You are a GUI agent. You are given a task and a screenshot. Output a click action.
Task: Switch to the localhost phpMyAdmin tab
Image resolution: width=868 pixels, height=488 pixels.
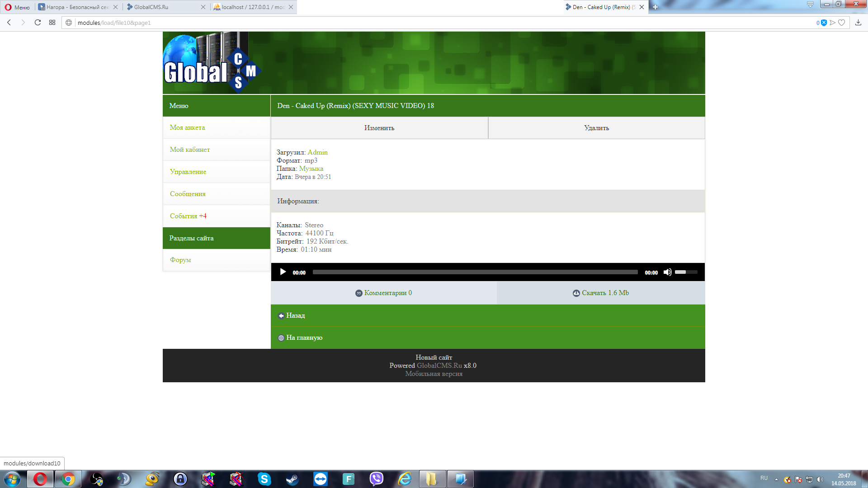click(x=251, y=7)
